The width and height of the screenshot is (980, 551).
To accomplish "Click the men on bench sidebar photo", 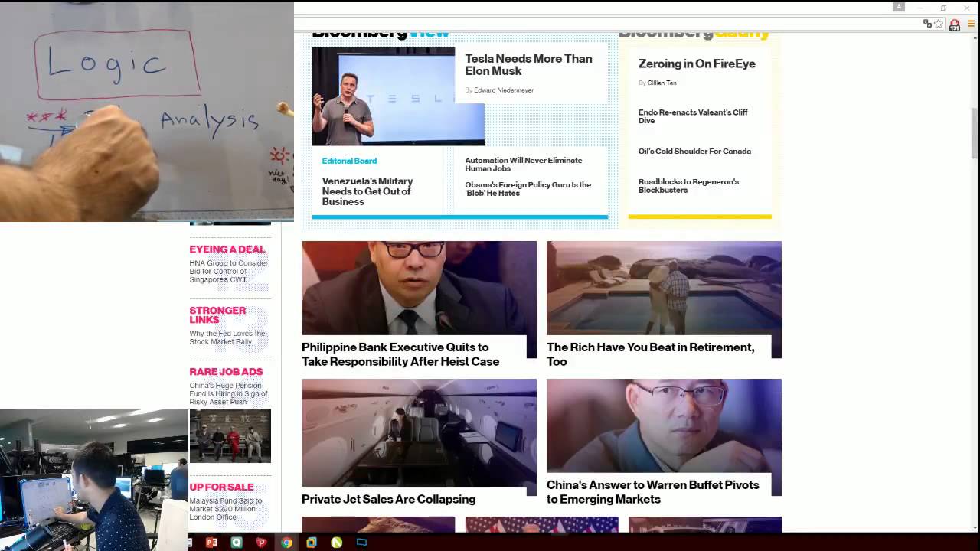I will pyautogui.click(x=230, y=436).
